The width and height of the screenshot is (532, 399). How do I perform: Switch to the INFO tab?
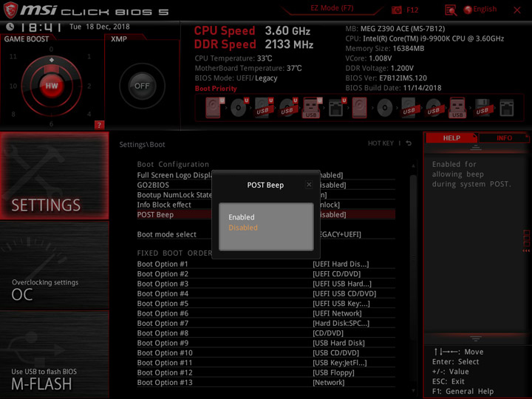(x=504, y=137)
